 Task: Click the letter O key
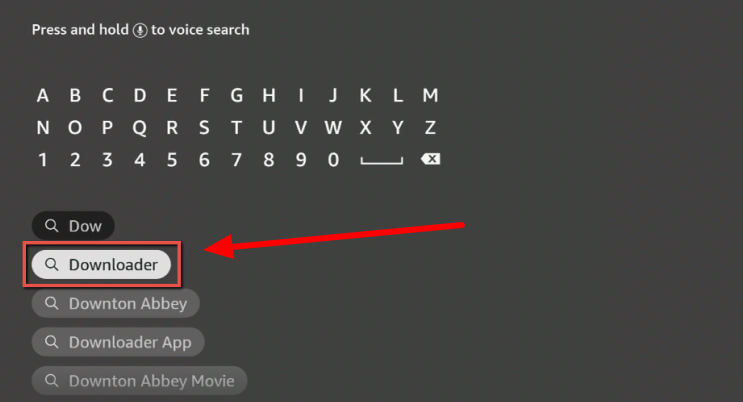coord(75,128)
